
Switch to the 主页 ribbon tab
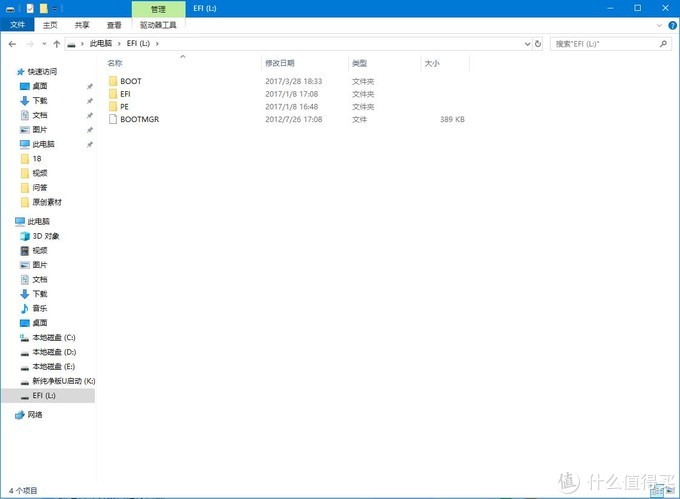pos(50,25)
